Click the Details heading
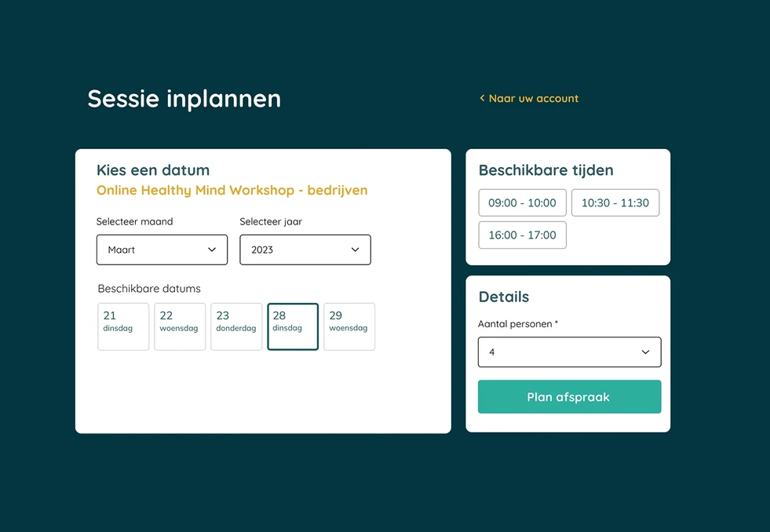The width and height of the screenshot is (770, 532). (x=504, y=297)
